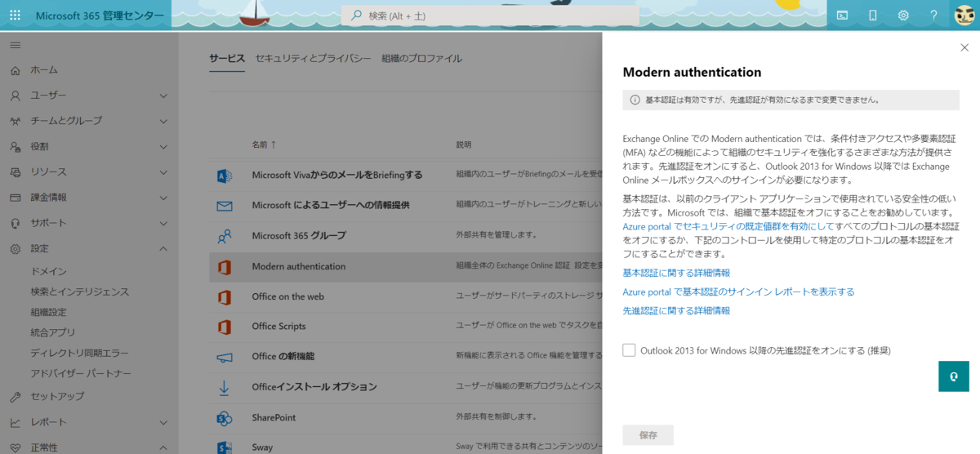Open アドバイザー パートナー in sidebar
This screenshot has height=454, width=980.
coord(80,373)
